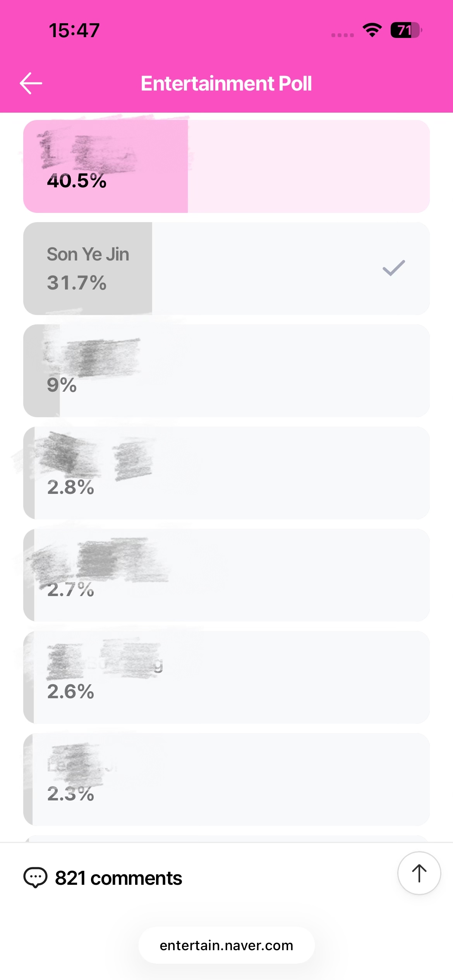Tap the partially visible bottom poll option
The width and height of the screenshot is (453, 980).
[x=226, y=838]
